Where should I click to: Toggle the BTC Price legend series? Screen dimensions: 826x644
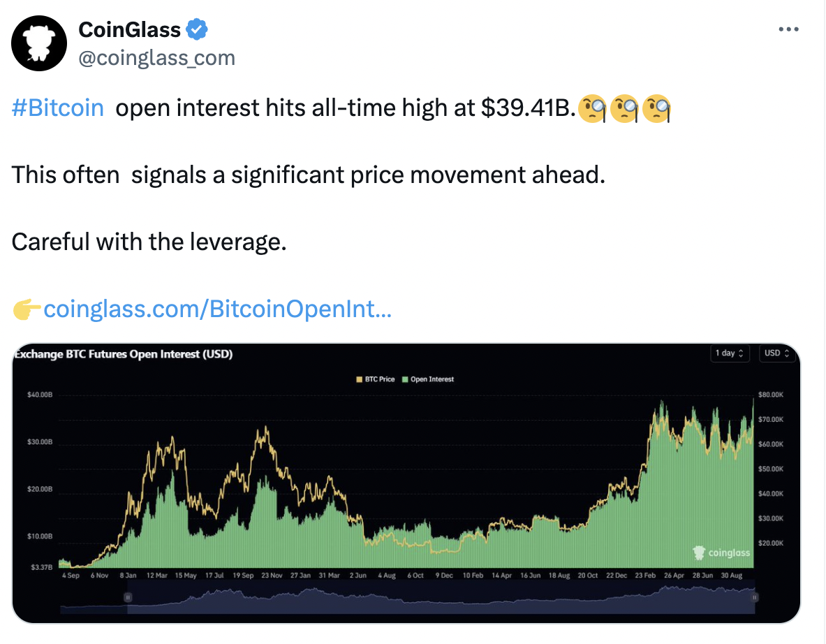point(375,379)
